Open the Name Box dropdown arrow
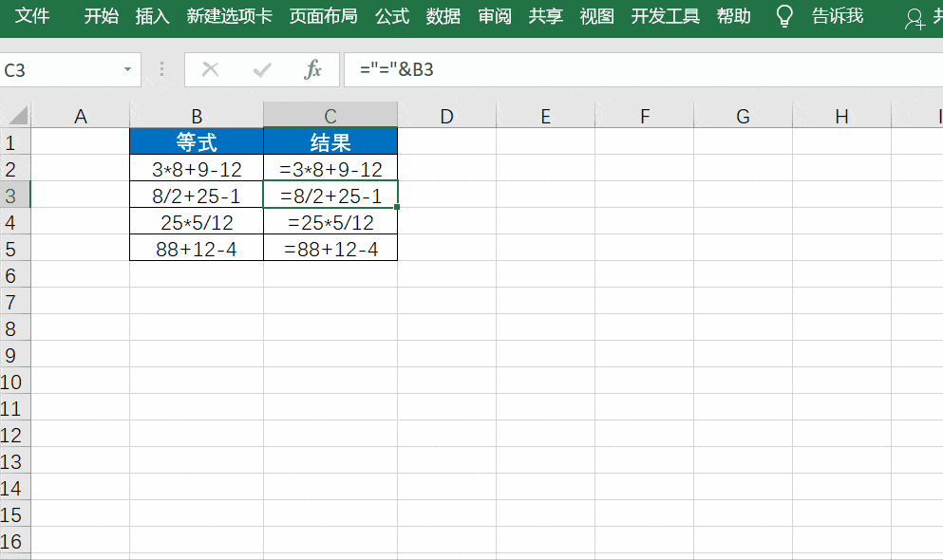The height and width of the screenshot is (560, 943). point(127,69)
